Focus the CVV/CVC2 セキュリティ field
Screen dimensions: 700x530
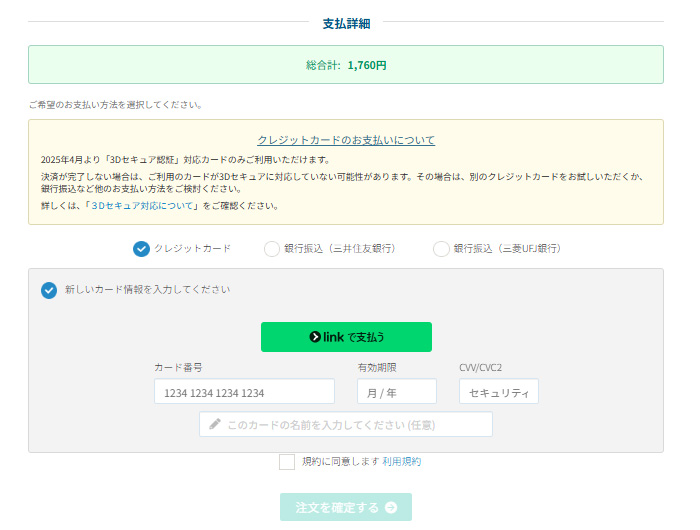coord(499,391)
